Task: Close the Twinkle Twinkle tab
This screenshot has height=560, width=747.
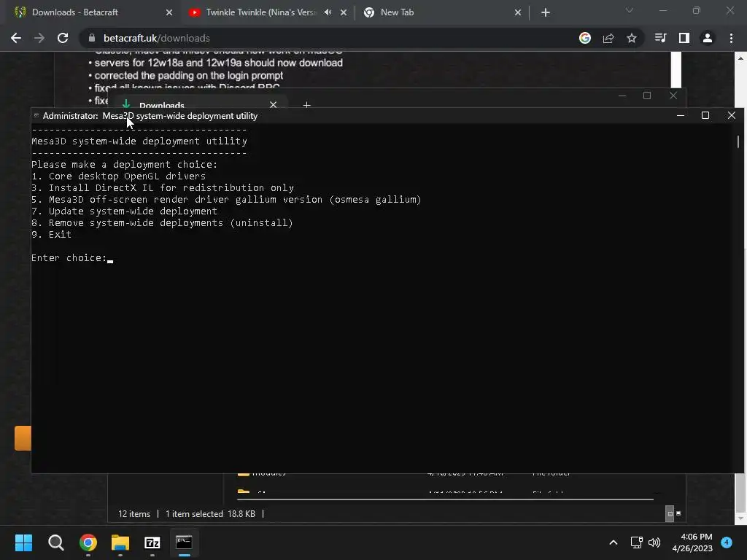Action: 344,12
